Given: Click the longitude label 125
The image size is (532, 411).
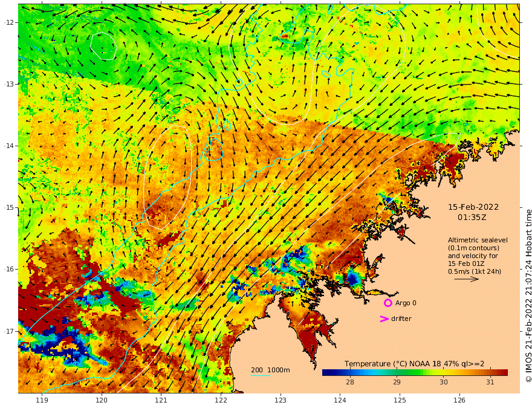Looking at the screenshot, I should (400, 400).
